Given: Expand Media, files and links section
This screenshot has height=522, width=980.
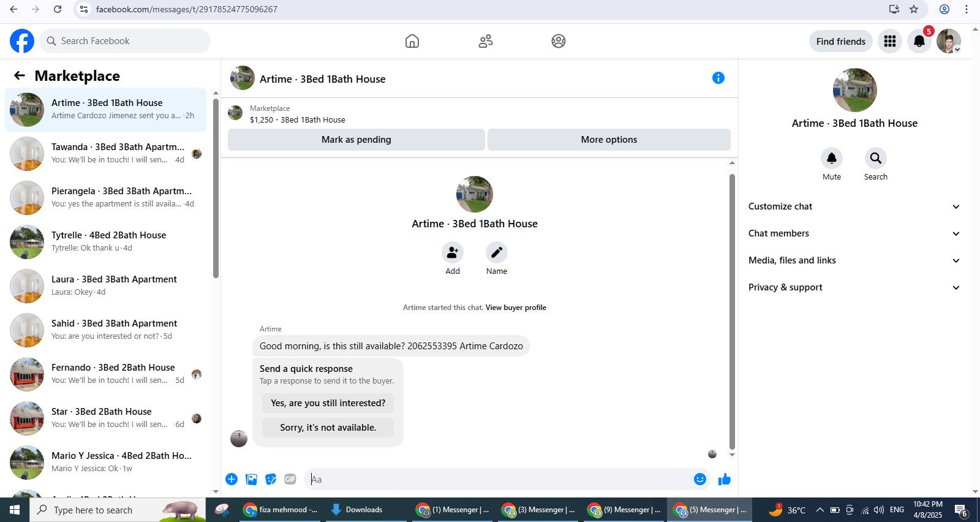Looking at the screenshot, I should click(854, 260).
